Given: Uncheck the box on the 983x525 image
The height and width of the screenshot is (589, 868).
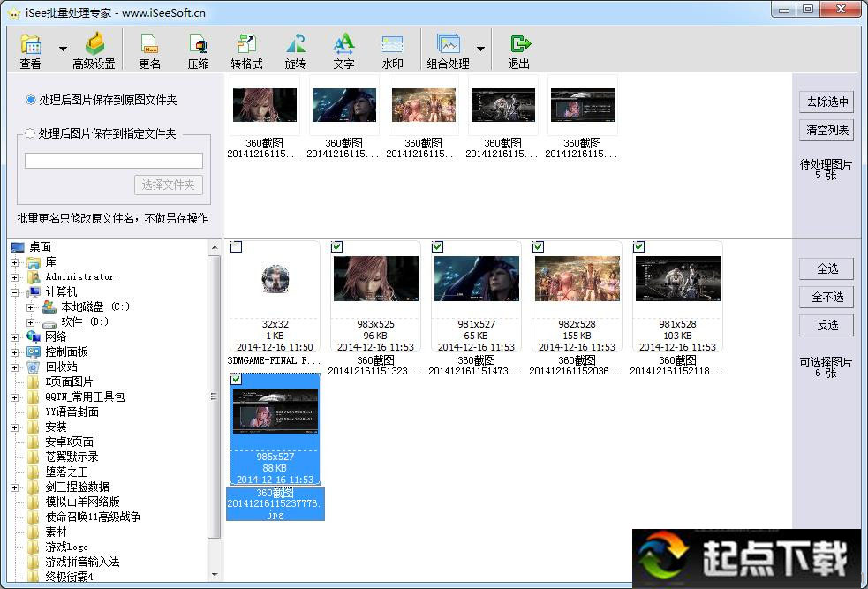Looking at the screenshot, I should click(336, 247).
